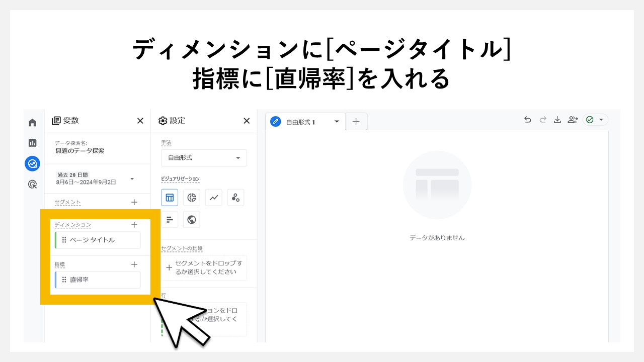
Task: Open the Advertising section icon
Action: [x=32, y=185]
